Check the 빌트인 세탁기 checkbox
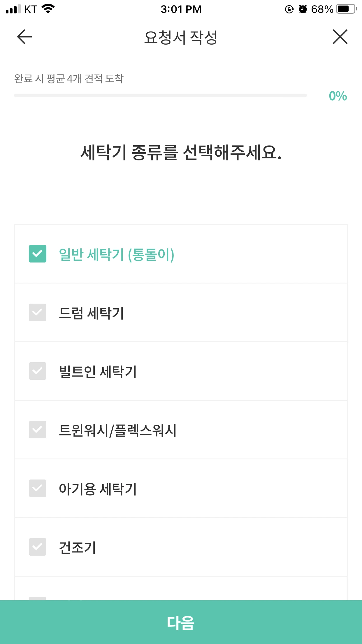The image size is (362, 644). click(38, 371)
